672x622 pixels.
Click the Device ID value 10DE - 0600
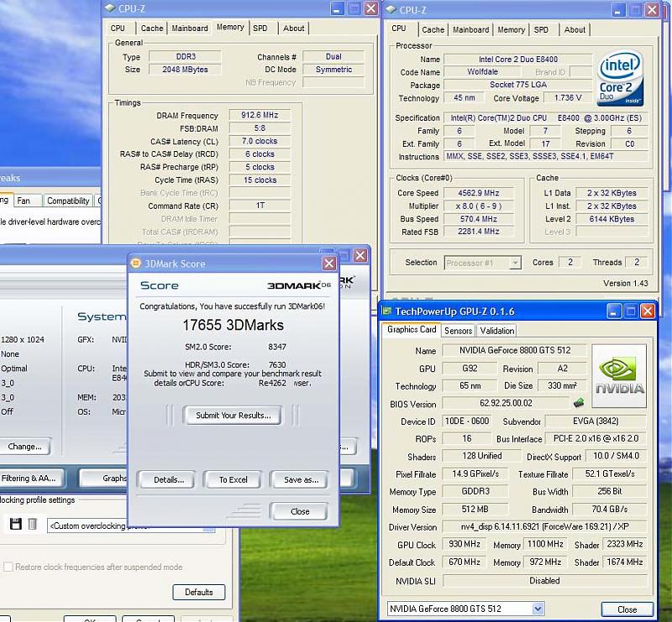tap(467, 421)
